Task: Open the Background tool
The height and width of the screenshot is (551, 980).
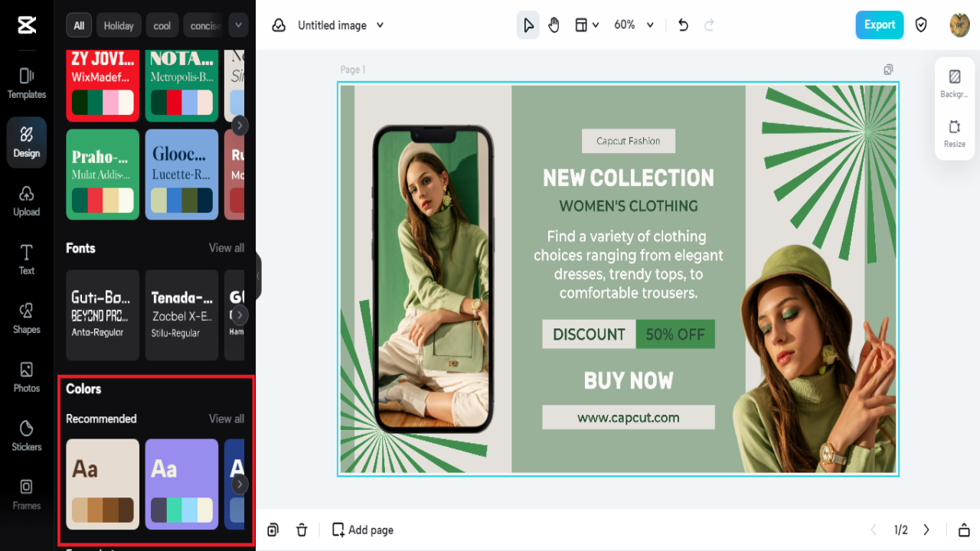Action: [x=955, y=83]
